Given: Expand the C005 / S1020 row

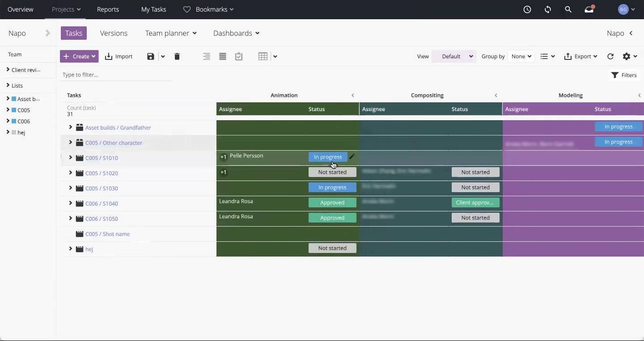Looking at the screenshot, I should point(70,173).
